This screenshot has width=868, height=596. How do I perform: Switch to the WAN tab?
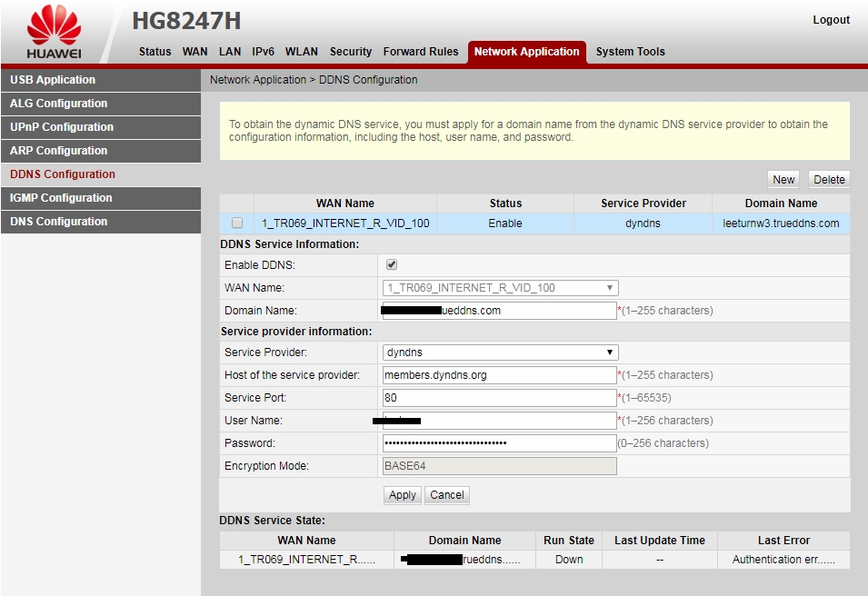click(x=195, y=52)
